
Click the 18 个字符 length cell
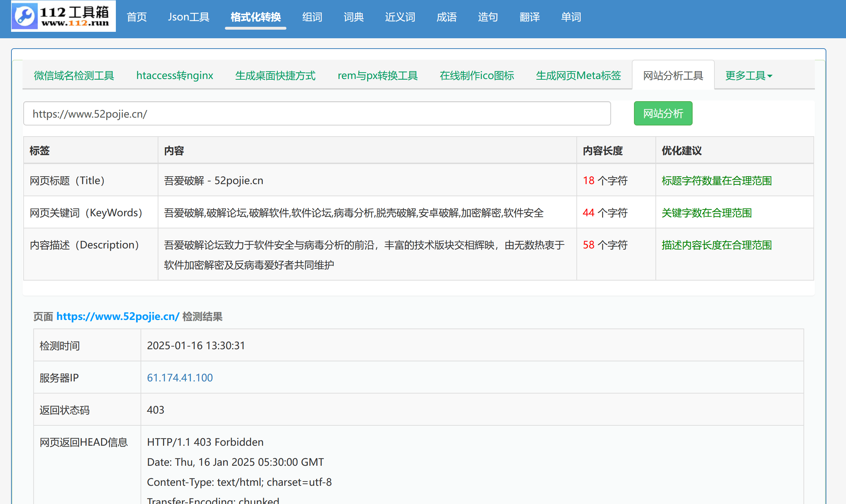pyautogui.click(x=605, y=181)
